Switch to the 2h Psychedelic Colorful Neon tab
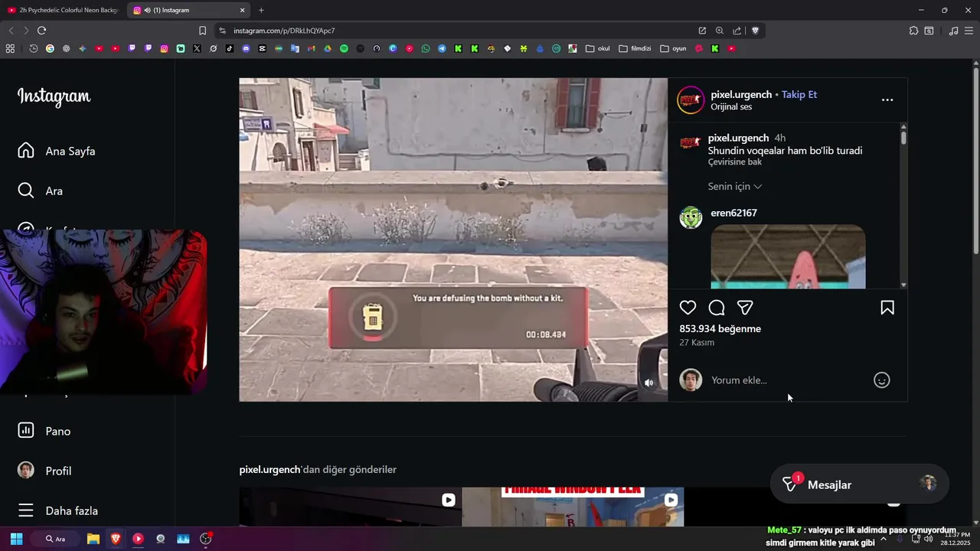The width and height of the screenshot is (980, 551). click(63, 10)
